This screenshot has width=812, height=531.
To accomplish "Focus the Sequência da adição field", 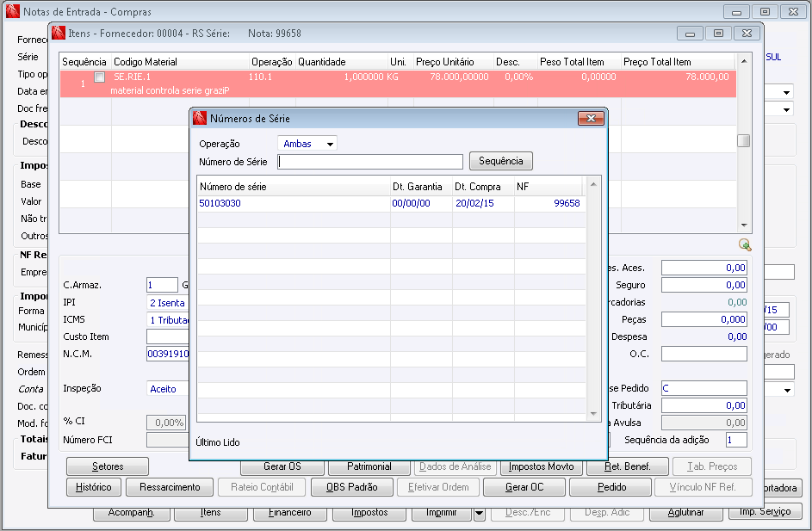I will 736,440.
